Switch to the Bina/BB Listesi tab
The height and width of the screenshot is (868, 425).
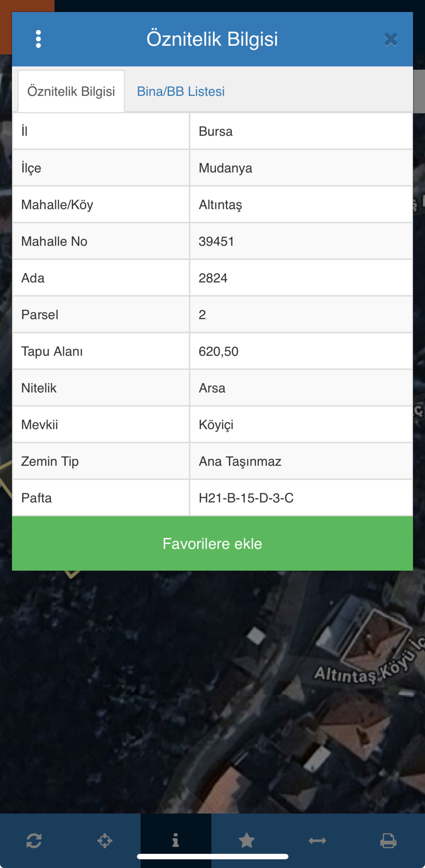[181, 91]
